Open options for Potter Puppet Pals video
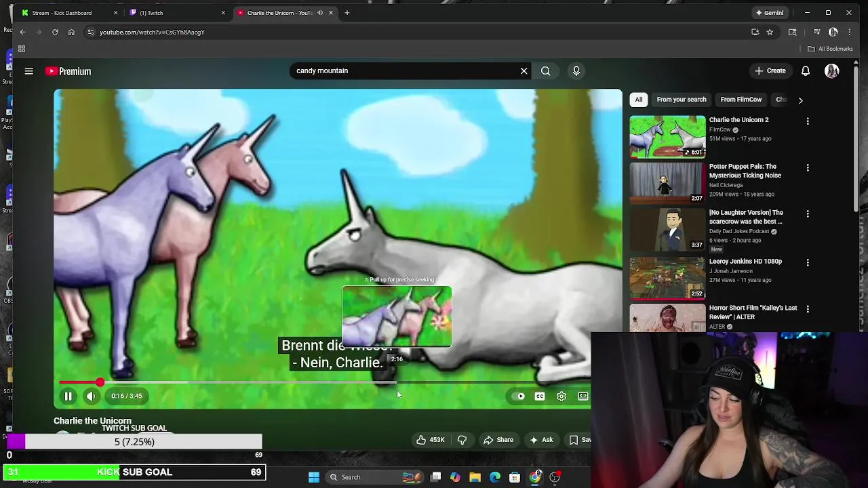Screen dimensions: 868x488 808,167
